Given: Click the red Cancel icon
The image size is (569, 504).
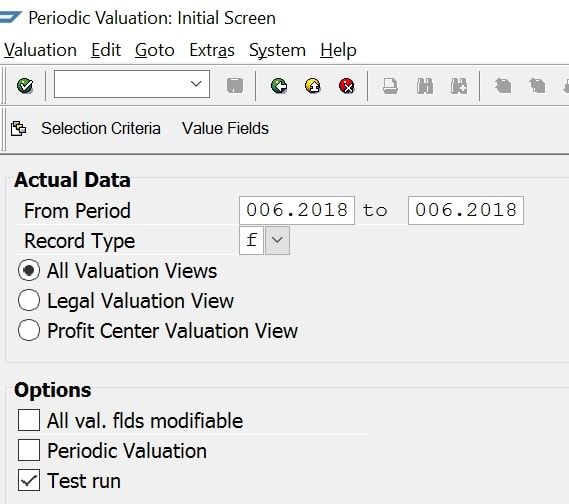Looking at the screenshot, I should point(347,86).
